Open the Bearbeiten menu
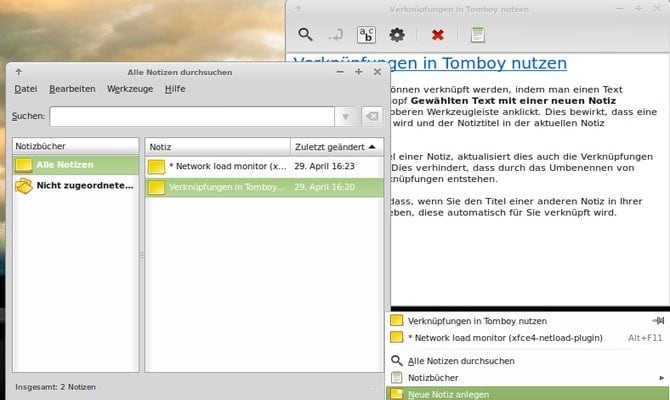Screen dimensions: 670x400 point(72,89)
